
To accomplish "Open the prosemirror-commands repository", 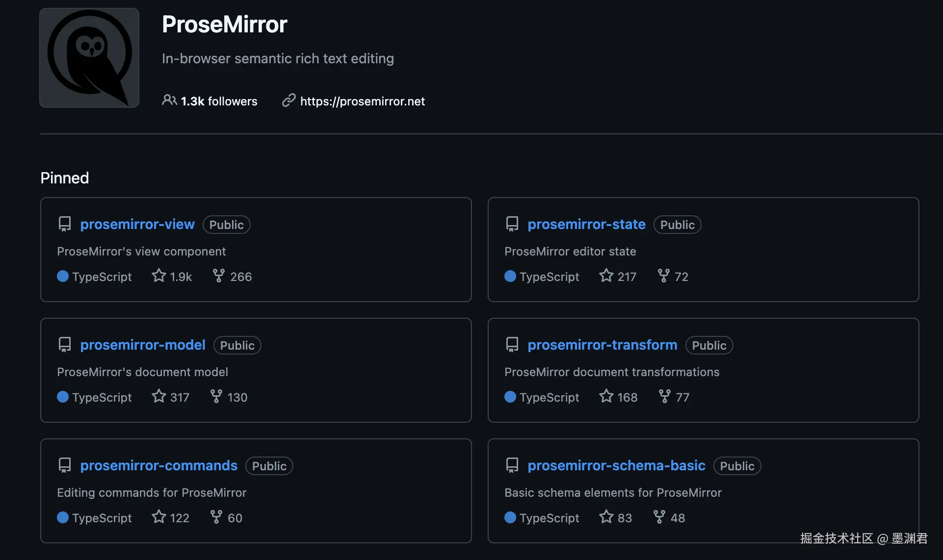I will click(x=158, y=465).
